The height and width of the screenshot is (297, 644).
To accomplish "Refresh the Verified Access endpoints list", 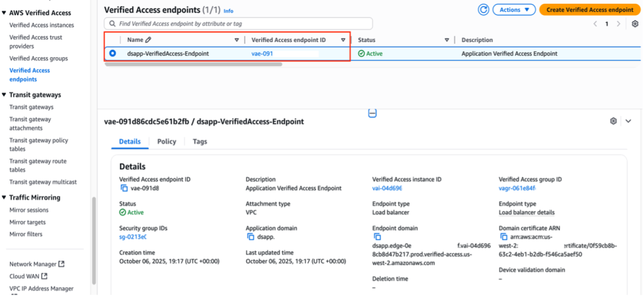I will 484,10.
